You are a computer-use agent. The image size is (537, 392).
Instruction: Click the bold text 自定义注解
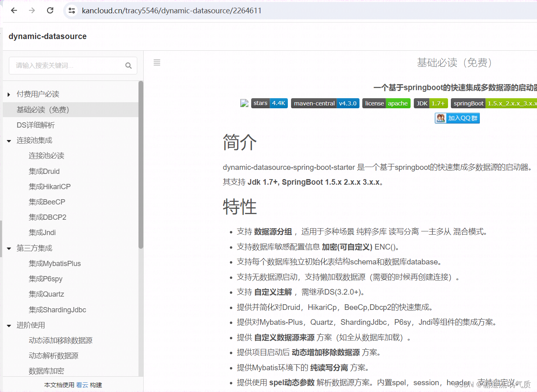pyautogui.click(x=273, y=292)
